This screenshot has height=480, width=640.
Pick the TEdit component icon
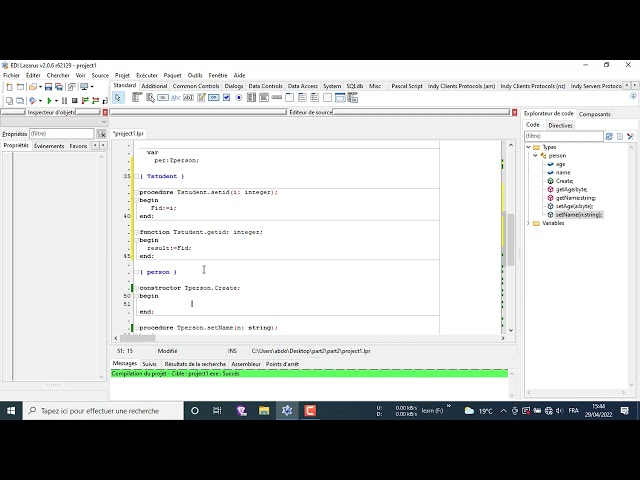click(189, 98)
